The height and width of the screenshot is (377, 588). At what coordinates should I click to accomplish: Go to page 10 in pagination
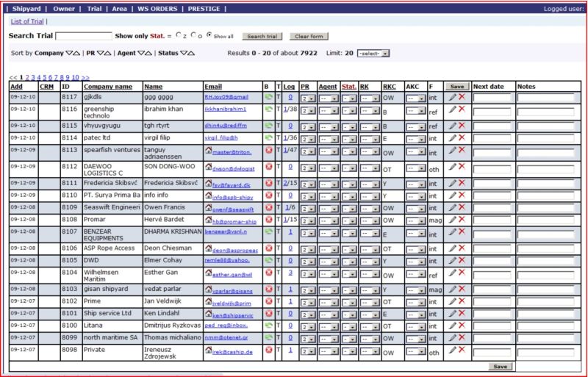tap(76, 77)
